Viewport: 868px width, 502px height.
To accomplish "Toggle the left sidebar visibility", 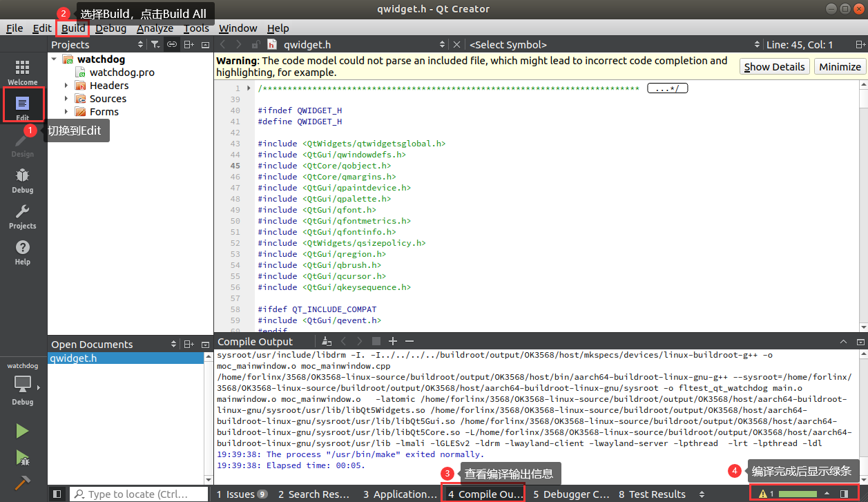I will [57, 494].
